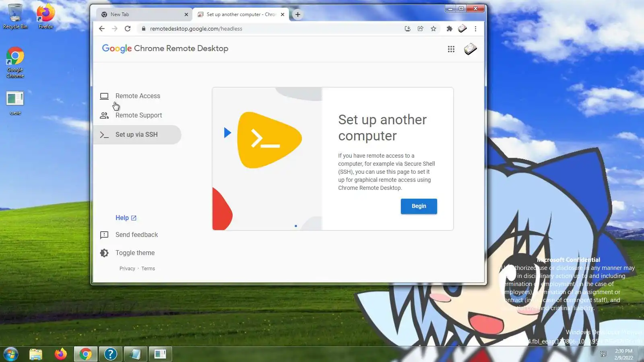
Task: Select the Google Chrome desktop shortcut
Action: tap(15, 63)
